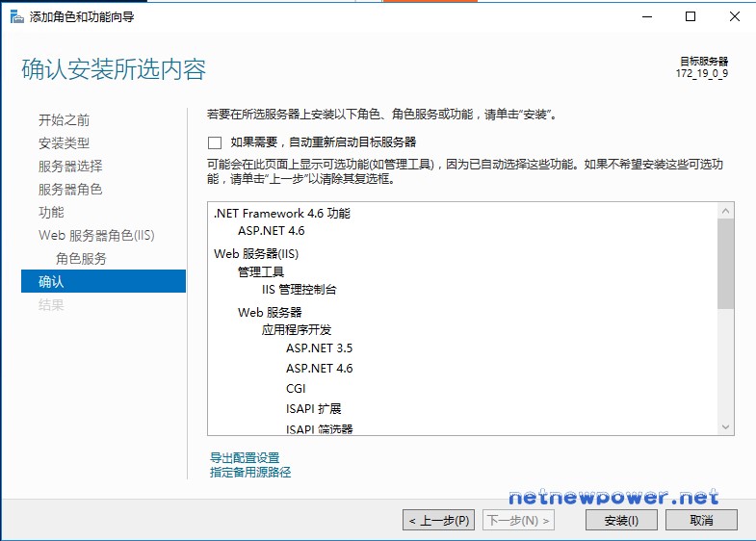Click the 导出配置设置 link
The height and width of the screenshot is (541, 756).
coord(245,457)
